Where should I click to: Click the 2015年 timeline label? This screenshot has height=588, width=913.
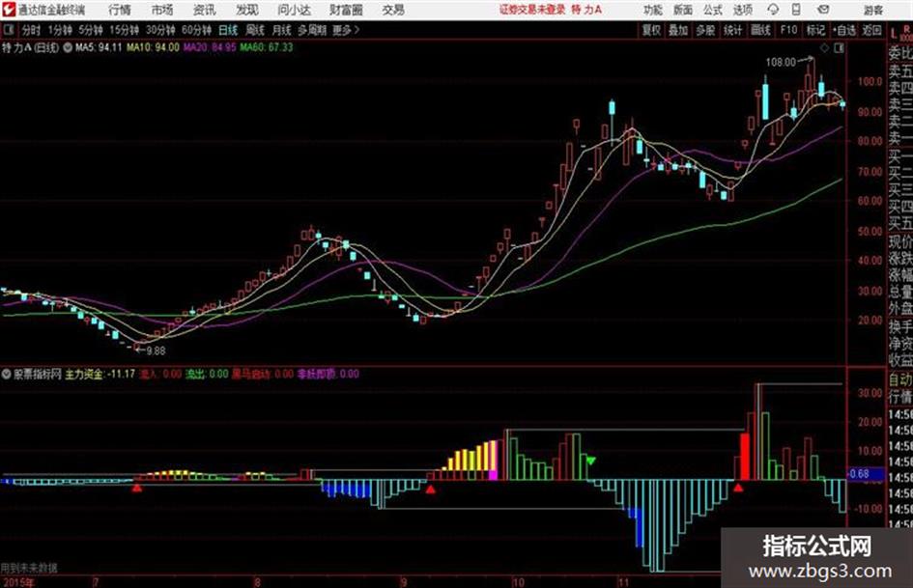(x=18, y=581)
